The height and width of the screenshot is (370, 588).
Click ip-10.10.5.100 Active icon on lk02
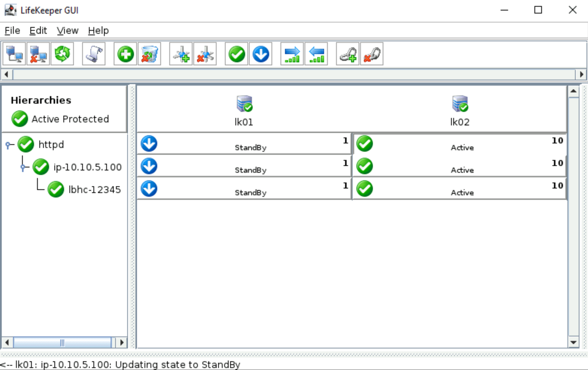point(365,166)
